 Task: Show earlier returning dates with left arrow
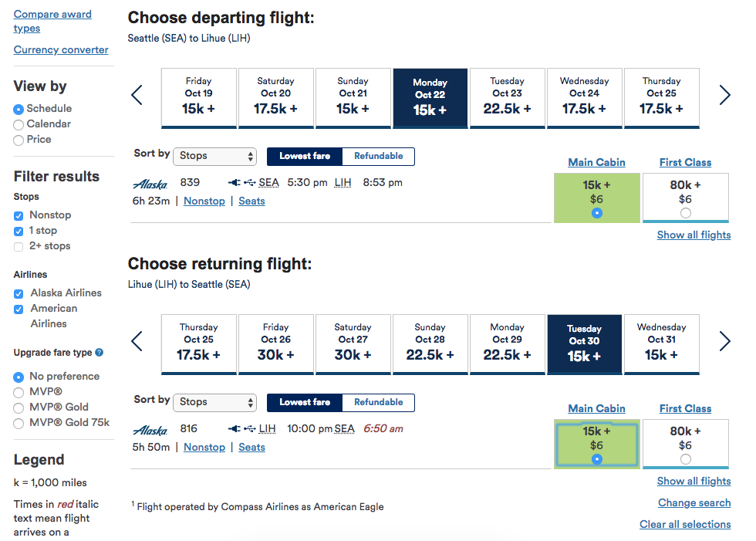coord(137,341)
